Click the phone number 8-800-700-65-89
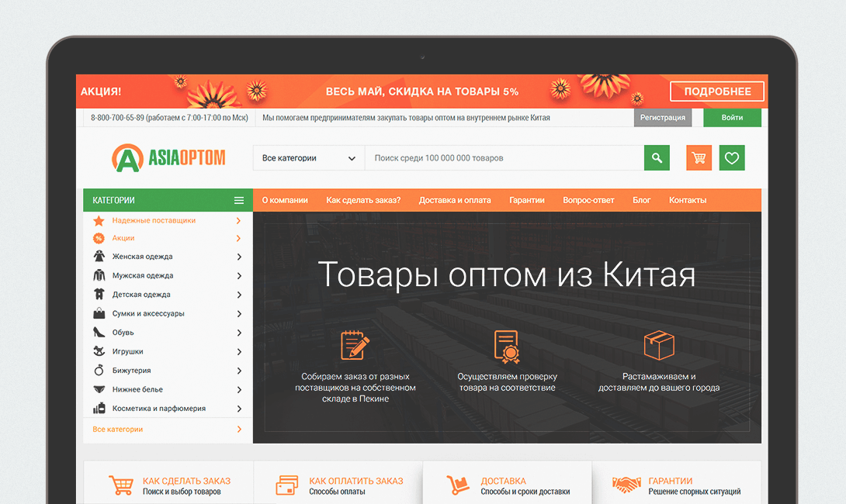The height and width of the screenshot is (504, 846). pyautogui.click(x=117, y=118)
